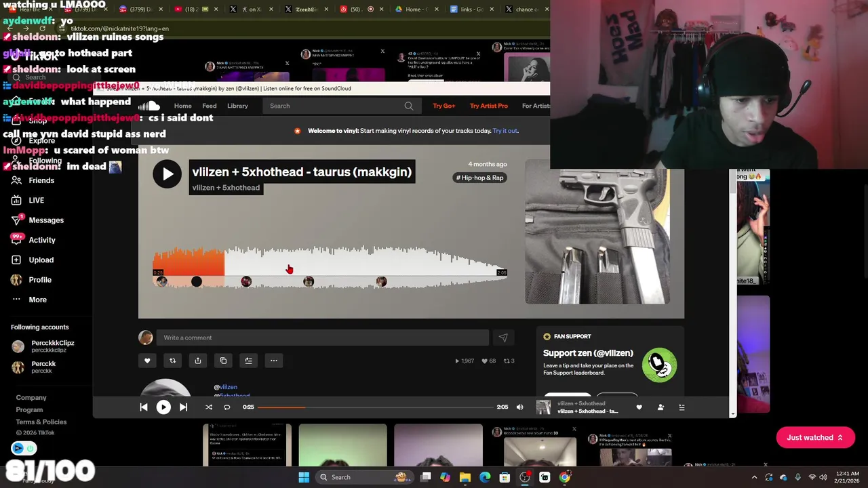Click the last commenter avatar on the waveform
Viewport: 868px width, 488px height.
coord(382,281)
